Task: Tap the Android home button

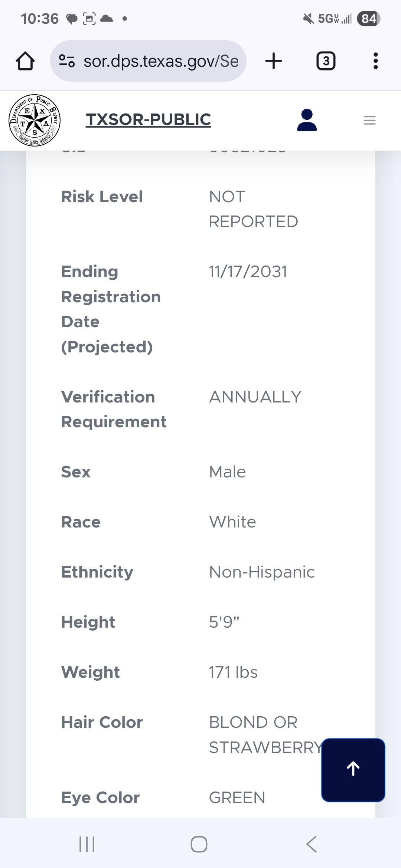Action: (199, 844)
